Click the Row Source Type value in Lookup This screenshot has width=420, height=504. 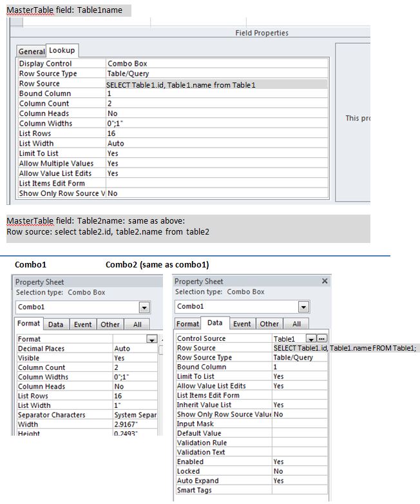(217, 73)
